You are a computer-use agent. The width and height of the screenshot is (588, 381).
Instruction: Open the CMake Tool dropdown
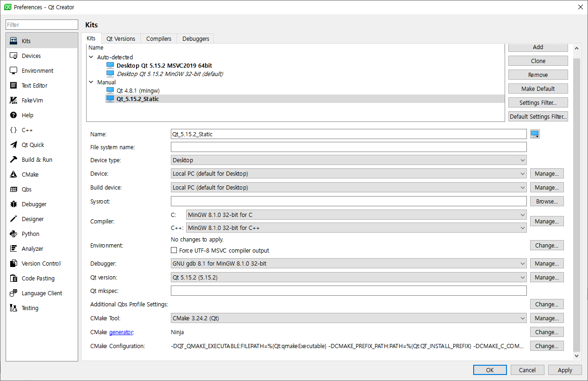[x=349, y=318]
